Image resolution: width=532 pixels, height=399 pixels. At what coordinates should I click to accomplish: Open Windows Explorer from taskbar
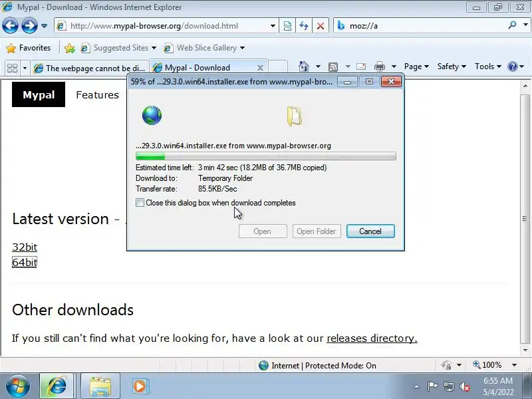click(x=100, y=386)
